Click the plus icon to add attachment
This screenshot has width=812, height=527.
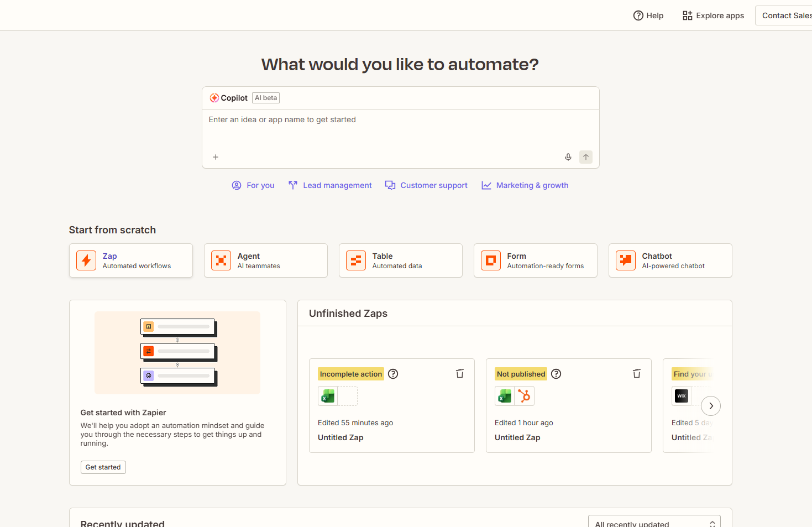point(216,157)
